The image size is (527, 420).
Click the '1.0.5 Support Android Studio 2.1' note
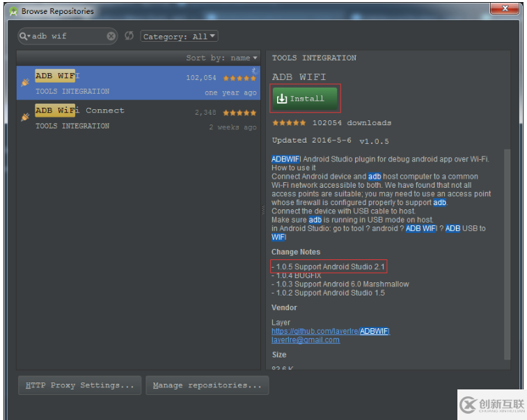(x=329, y=267)
